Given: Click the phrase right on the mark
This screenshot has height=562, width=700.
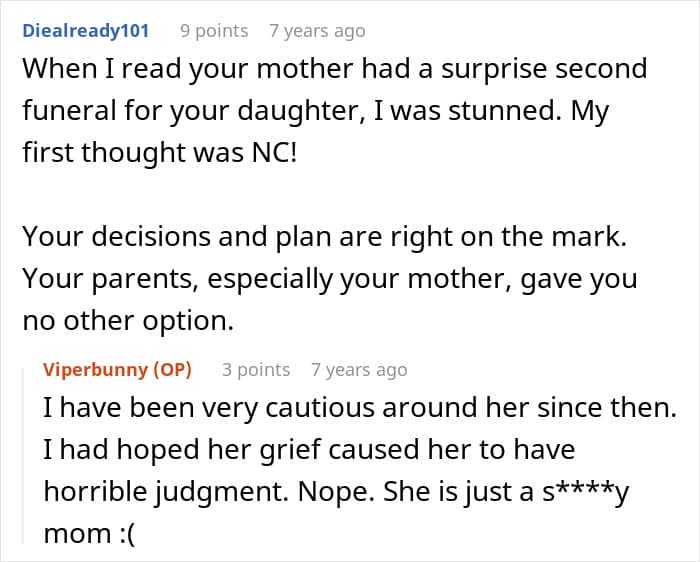Looking at the screenshot, I should (508, 236).
